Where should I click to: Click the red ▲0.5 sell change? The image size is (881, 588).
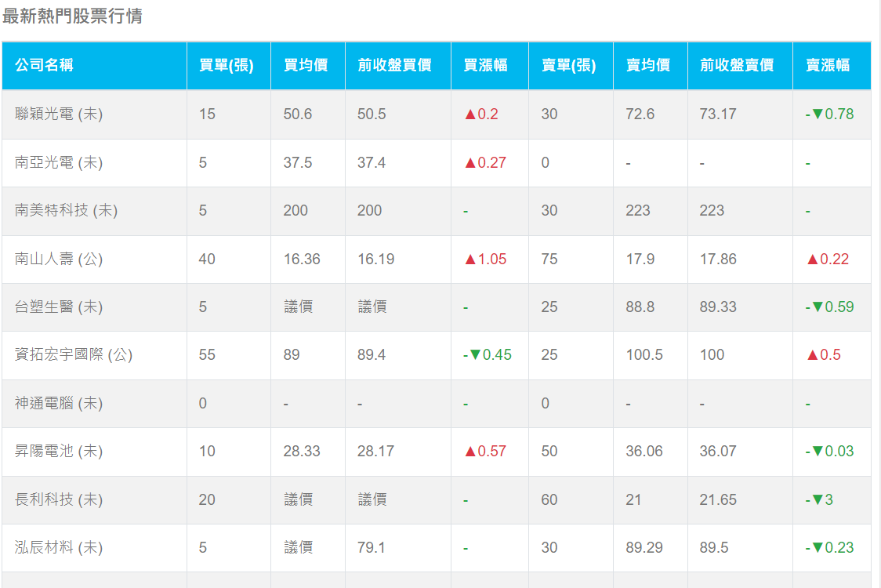pos(825,354)
